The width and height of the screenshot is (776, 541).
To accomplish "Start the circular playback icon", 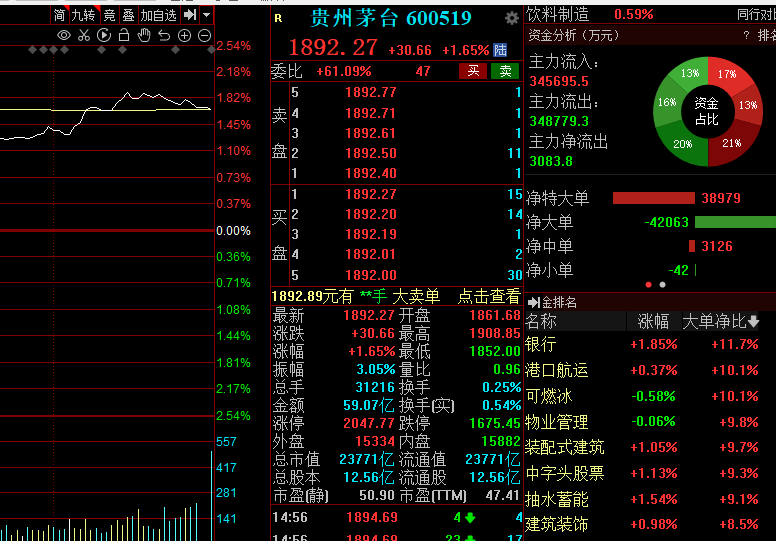I will [104, 35].
